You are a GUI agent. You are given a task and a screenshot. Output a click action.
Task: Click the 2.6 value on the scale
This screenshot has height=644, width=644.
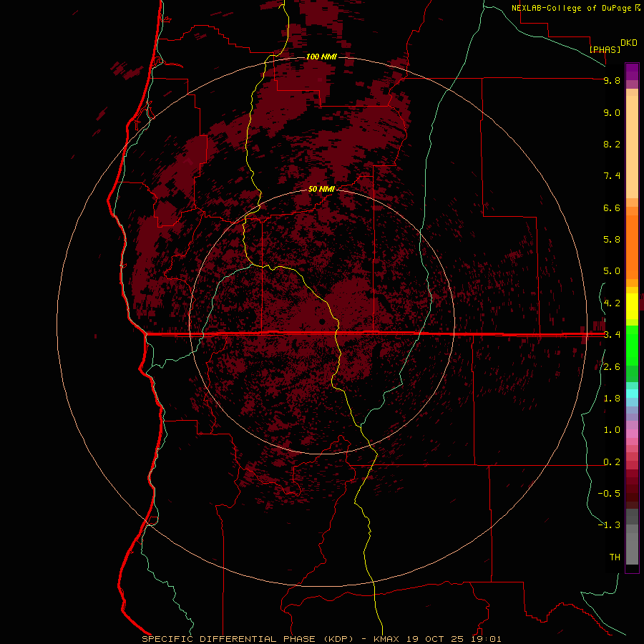pos(612,367)
